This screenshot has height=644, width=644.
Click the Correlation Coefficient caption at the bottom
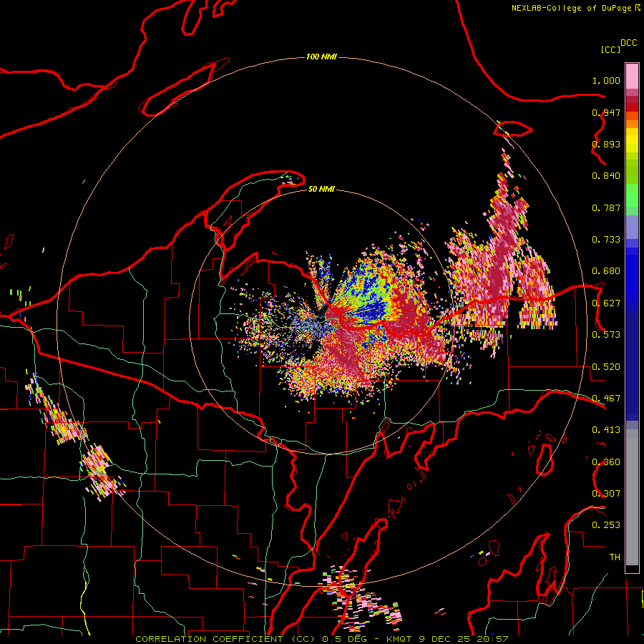[321, 639]
